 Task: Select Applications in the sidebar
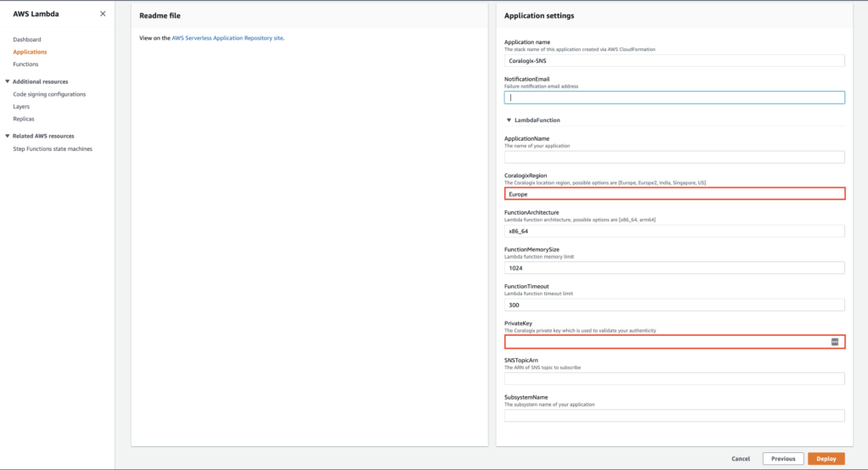tap(31, 52)
